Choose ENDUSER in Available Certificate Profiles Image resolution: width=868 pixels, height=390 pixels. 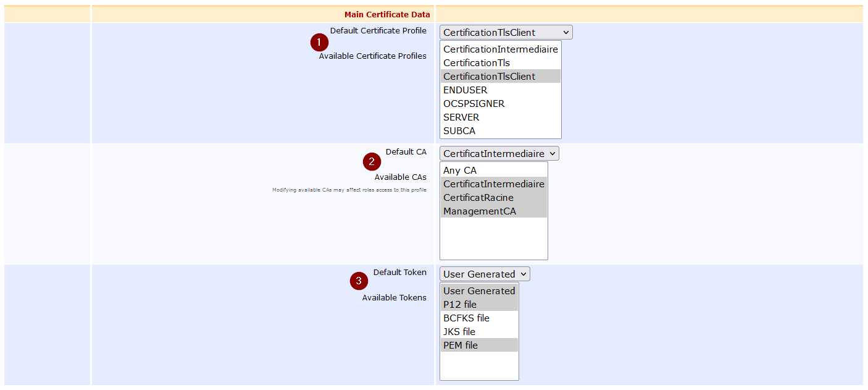pos(465,90)
